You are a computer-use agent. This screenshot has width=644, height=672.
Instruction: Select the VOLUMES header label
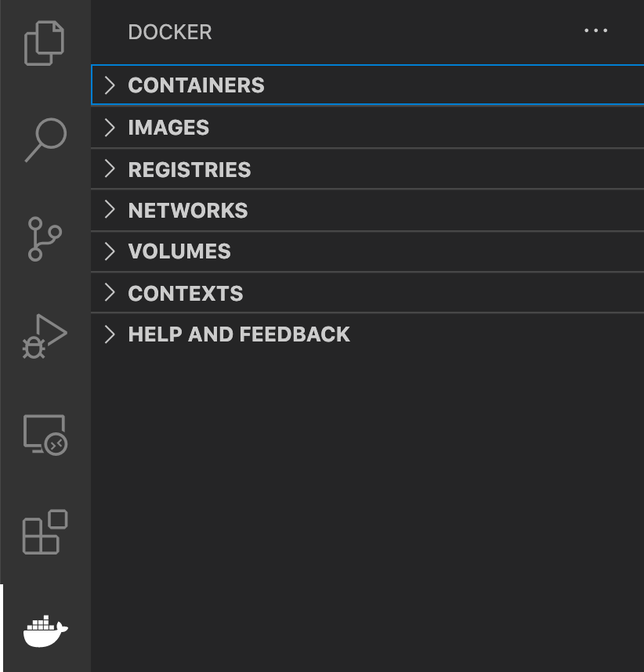point(179,251)
